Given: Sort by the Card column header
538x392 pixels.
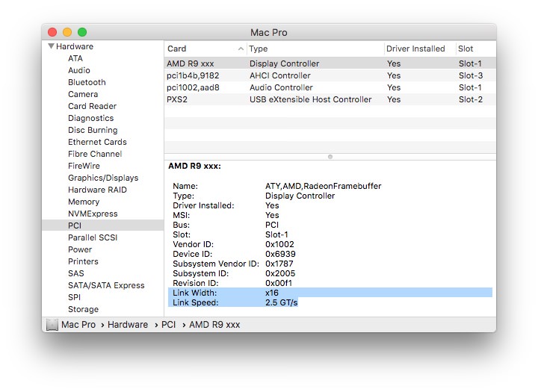Looking at the screenshot, I should click(x=176, y=49).
